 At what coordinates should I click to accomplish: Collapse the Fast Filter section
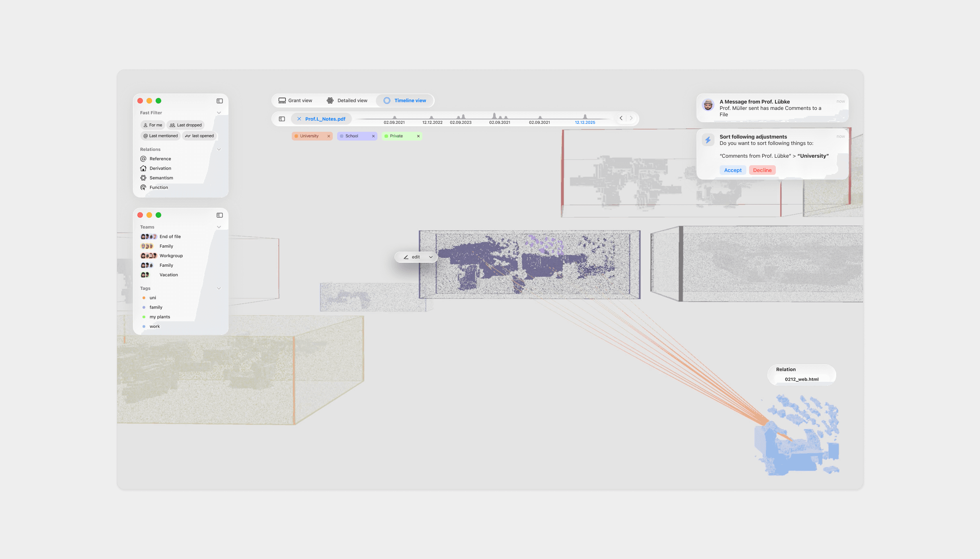[x=219, y=113]
